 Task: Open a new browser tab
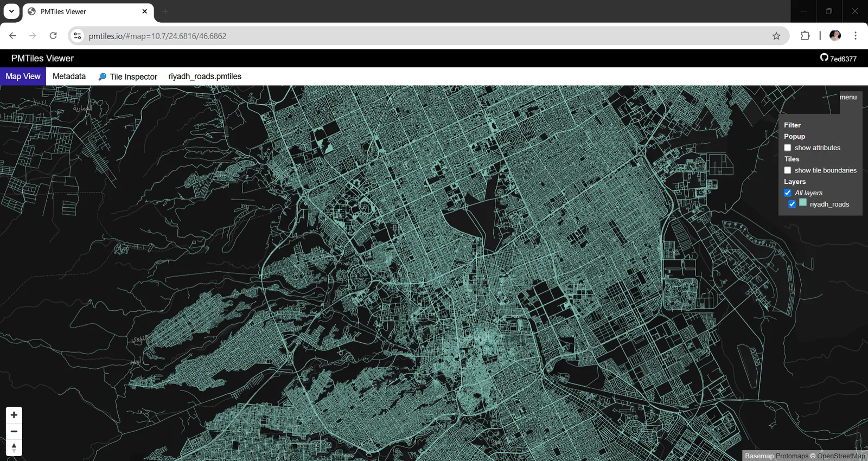coord(165,11)
